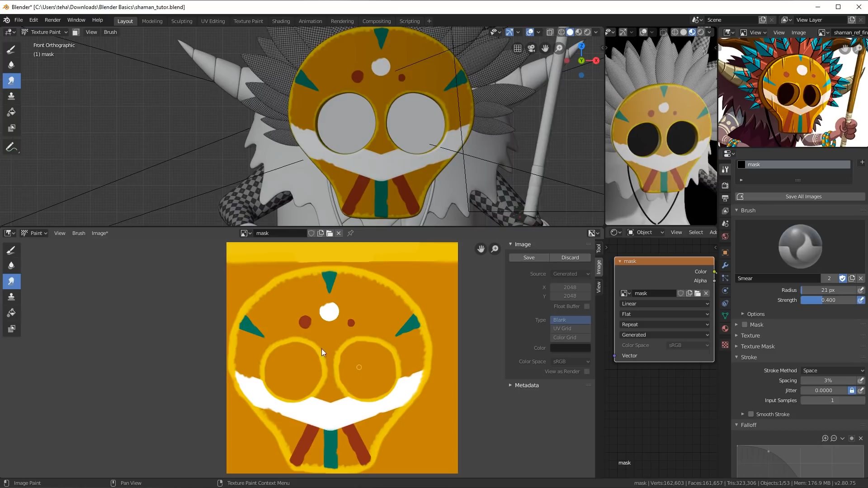Open the Paint mode dropdown in image editor
The image size is (868, 488).
[x=35, y=233]
